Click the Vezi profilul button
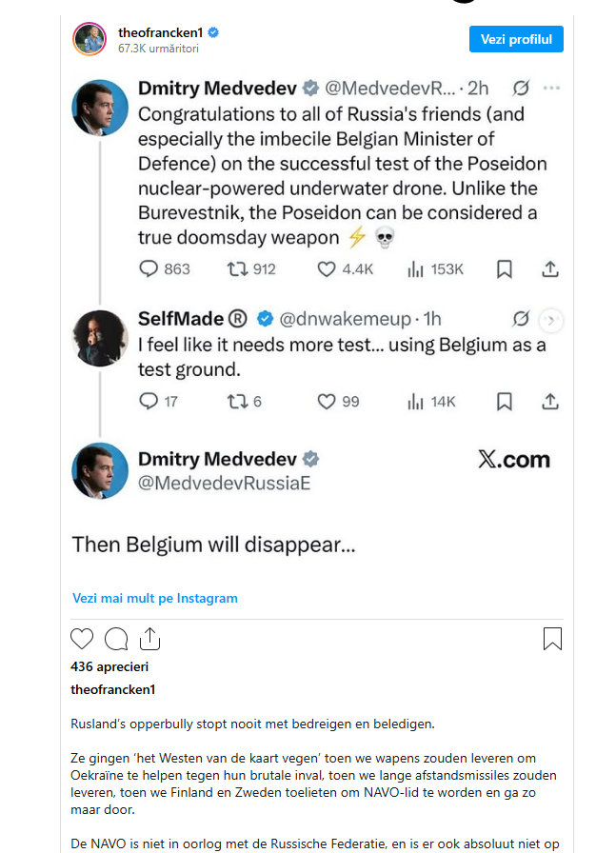The image size is (616, 853). (516, 39)
